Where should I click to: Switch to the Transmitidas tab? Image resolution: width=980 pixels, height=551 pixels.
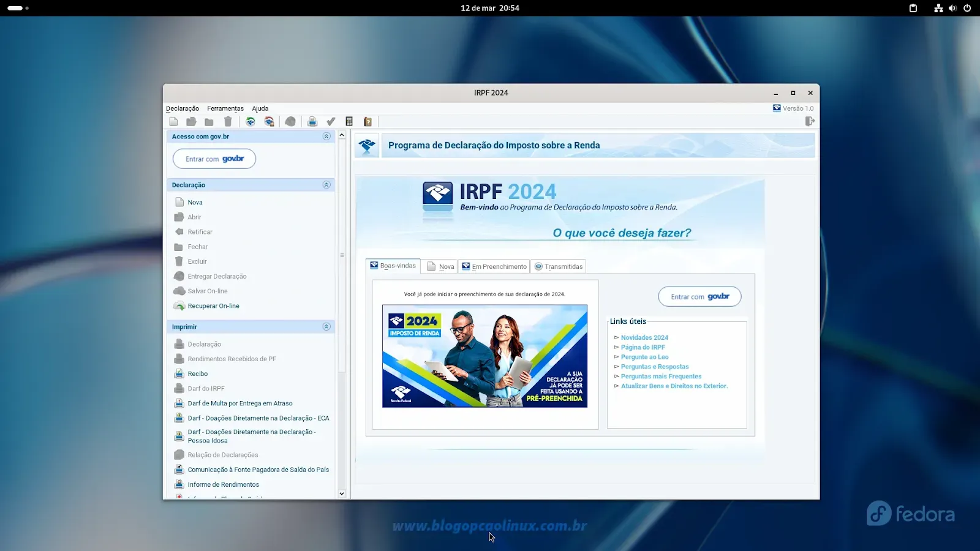tap(558, 266)
